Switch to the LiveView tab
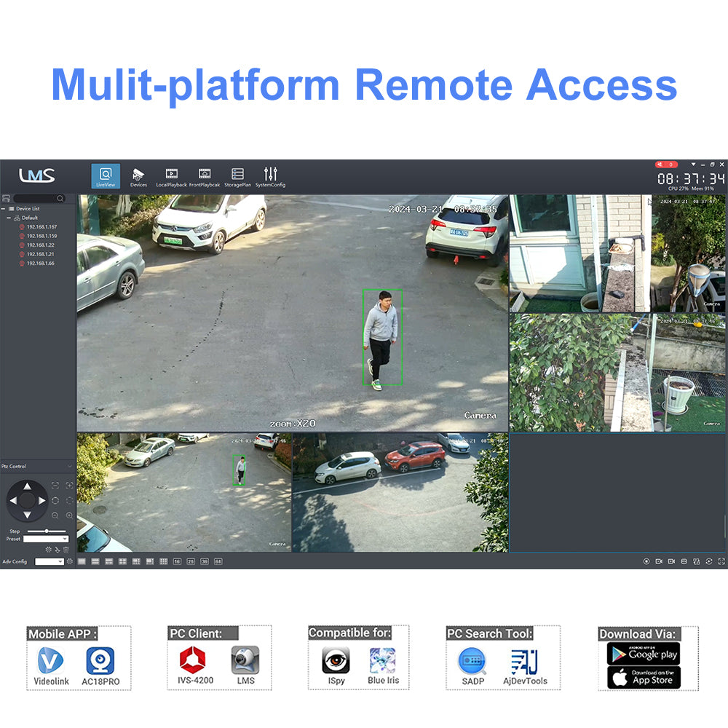The width and height of the screenshot is (728, 728). coord(106,175)
